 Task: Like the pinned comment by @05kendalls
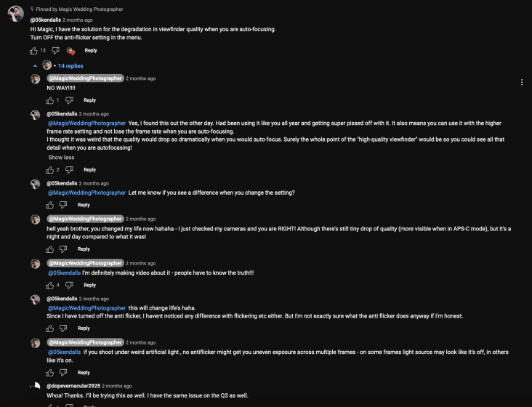[x=33, y=51]
